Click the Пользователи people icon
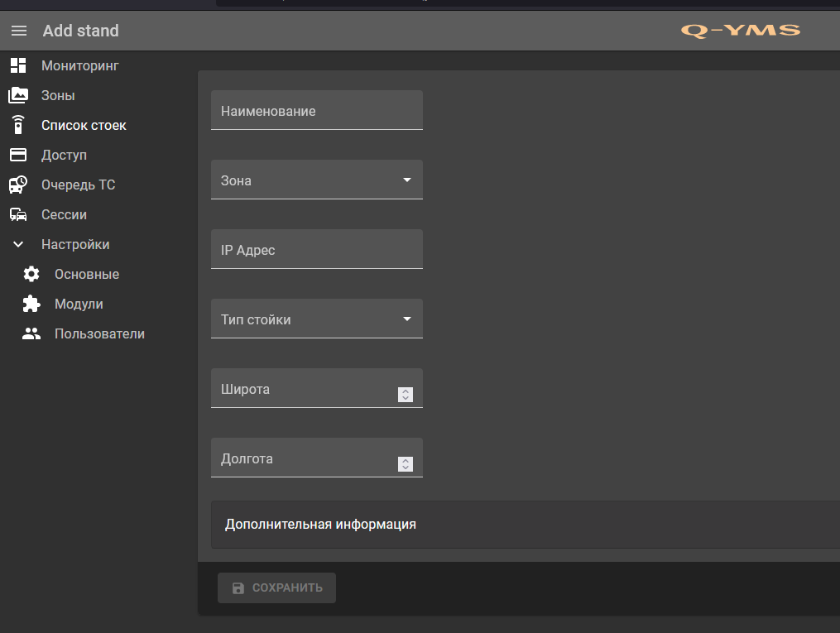 (31, 333)
